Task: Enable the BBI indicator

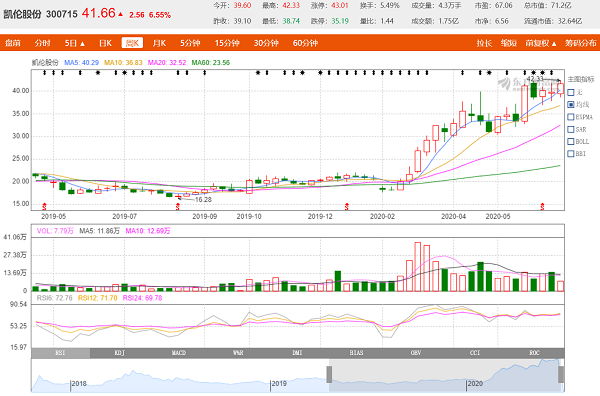Action: pos(577,154)
